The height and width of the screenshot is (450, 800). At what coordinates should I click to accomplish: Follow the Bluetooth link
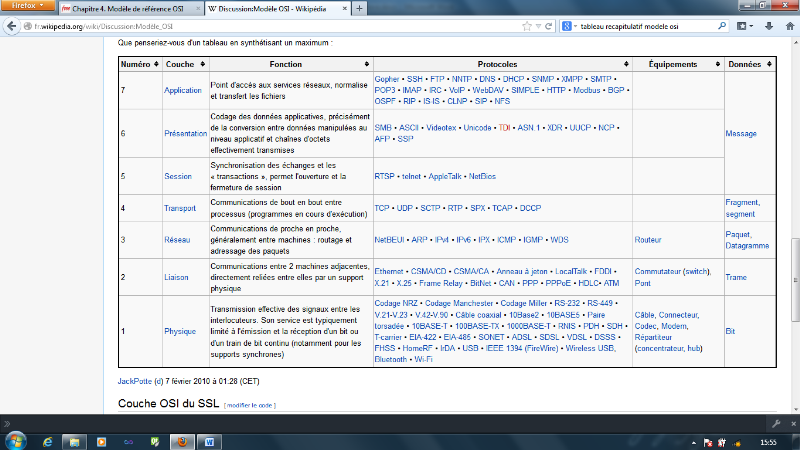[391, 360]
